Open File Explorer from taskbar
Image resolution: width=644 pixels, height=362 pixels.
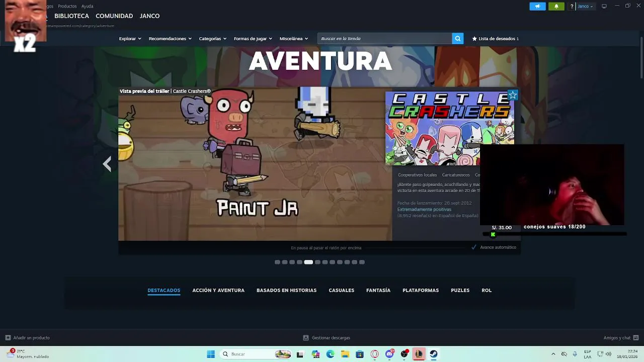click(345, 354)
